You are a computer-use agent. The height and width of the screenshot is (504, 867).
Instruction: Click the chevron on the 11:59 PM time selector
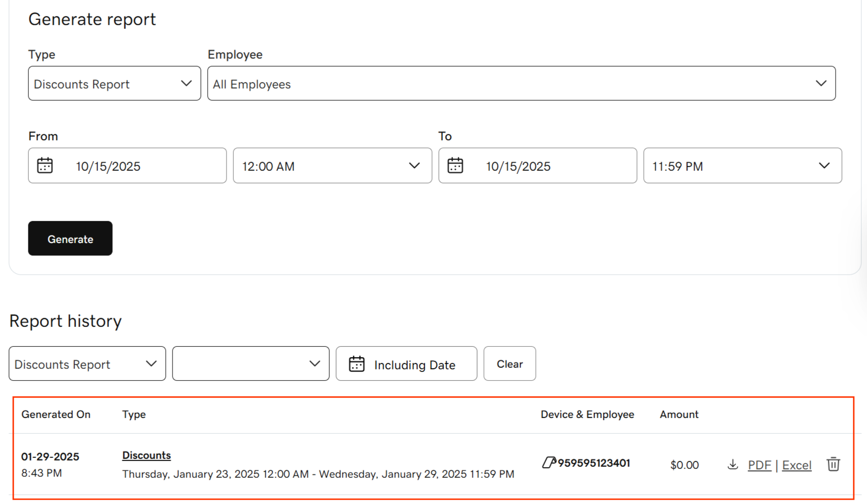[824, 166]
